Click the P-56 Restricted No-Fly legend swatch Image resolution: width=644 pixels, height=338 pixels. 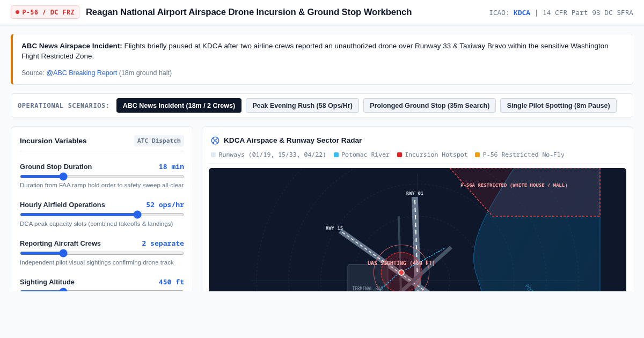click(477, 155)
